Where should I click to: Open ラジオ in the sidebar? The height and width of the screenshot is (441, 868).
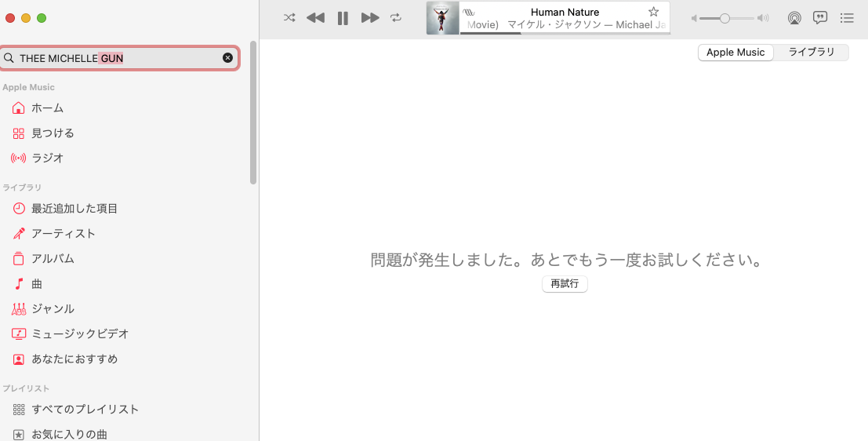47,159
